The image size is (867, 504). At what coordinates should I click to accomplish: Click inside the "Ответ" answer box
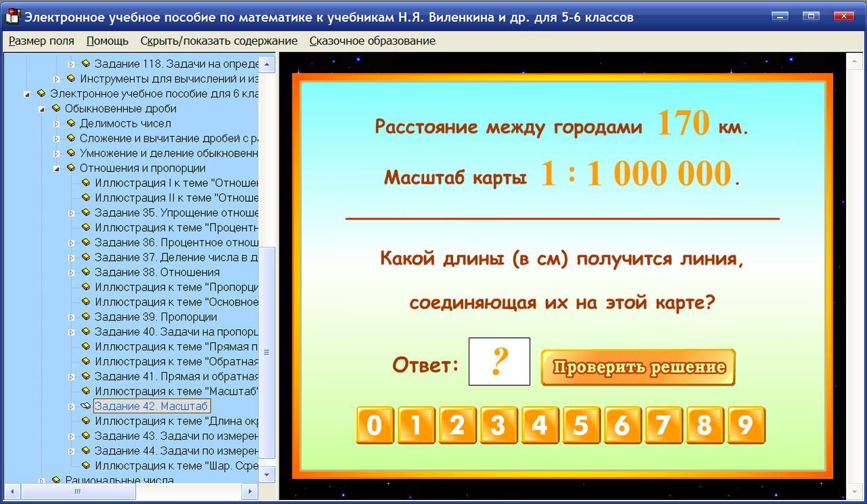click(499, 361)
